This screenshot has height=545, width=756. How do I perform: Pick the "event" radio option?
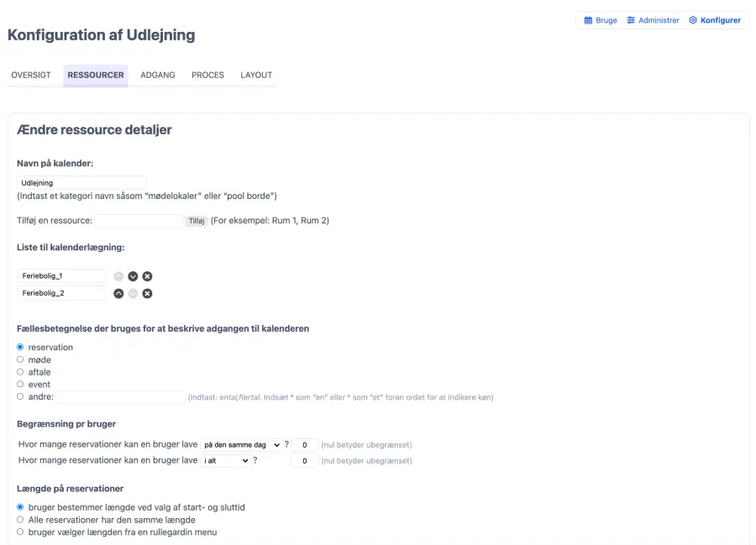[x=20, y=384]
